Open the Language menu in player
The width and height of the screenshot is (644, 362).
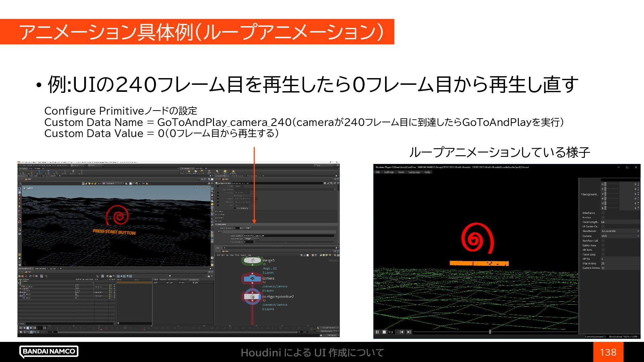[414, 172]
